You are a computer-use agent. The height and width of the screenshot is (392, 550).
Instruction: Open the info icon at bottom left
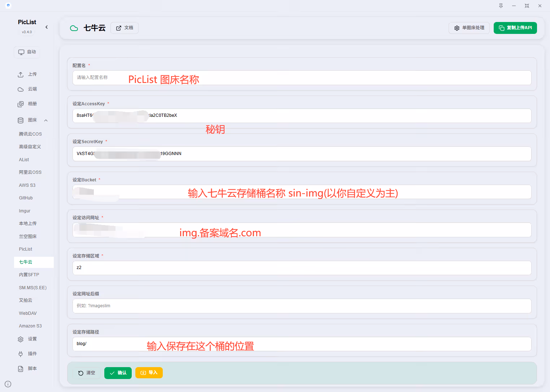[8, 384]
